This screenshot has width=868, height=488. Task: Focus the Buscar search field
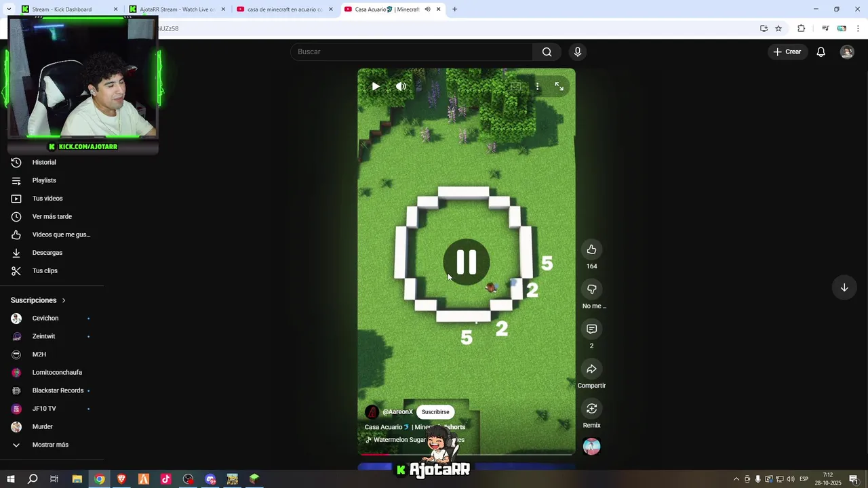(x=412, y=52)
